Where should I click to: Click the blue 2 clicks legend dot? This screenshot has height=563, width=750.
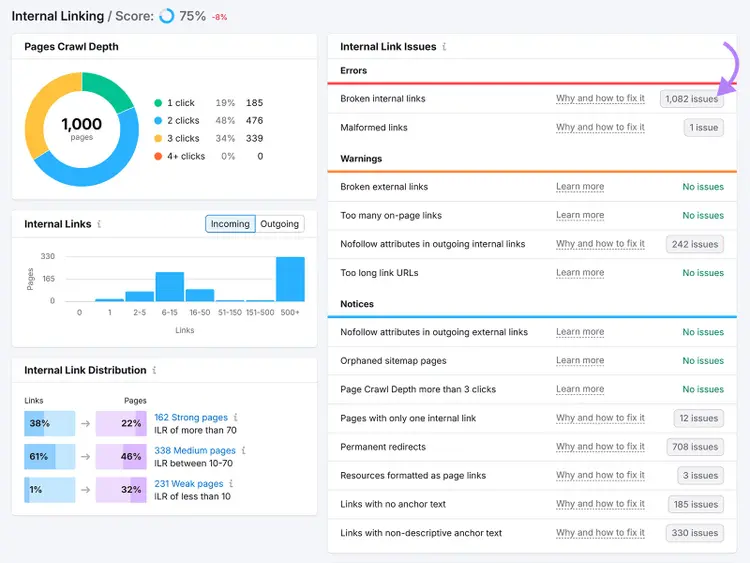coord(158,121)
